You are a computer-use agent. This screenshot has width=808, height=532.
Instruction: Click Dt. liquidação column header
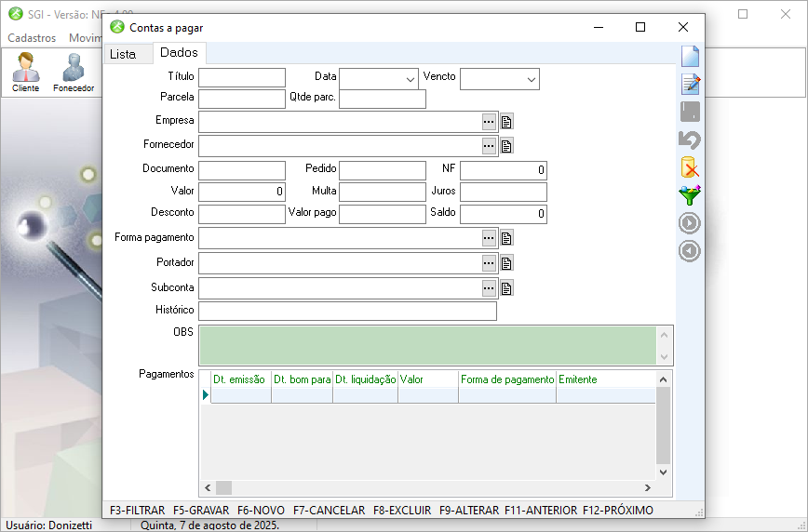point(365,379)
